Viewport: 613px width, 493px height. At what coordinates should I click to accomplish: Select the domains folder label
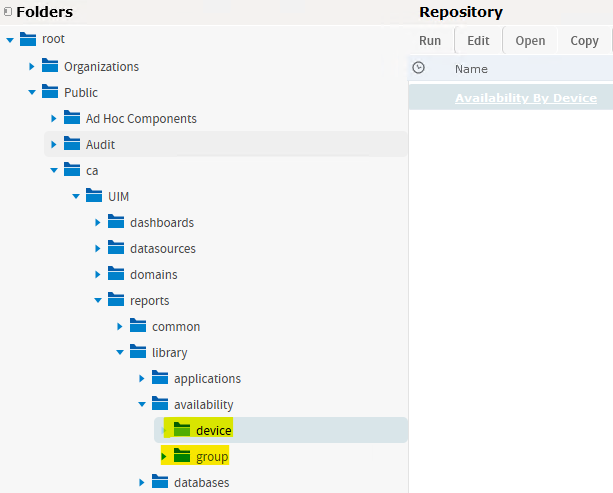click(x=154, y=274)
